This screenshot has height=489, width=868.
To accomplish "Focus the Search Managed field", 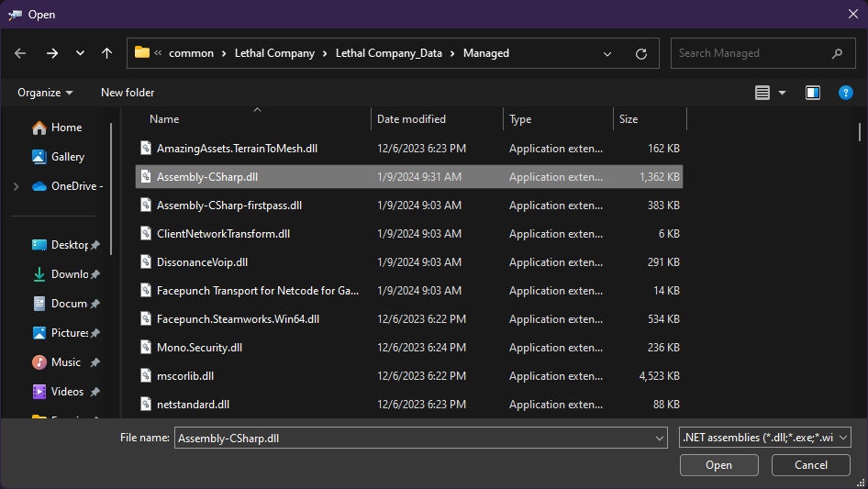I will click(x=762, y=53).
